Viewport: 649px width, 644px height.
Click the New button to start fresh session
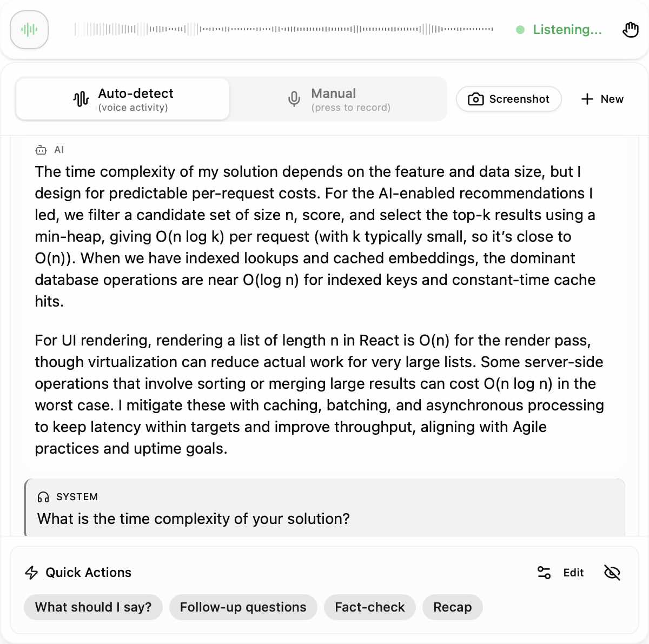point(602,99)
